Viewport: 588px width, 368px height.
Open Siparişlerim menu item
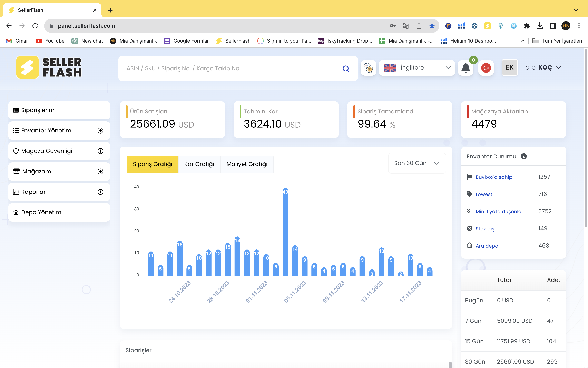(x=59, y=110)
